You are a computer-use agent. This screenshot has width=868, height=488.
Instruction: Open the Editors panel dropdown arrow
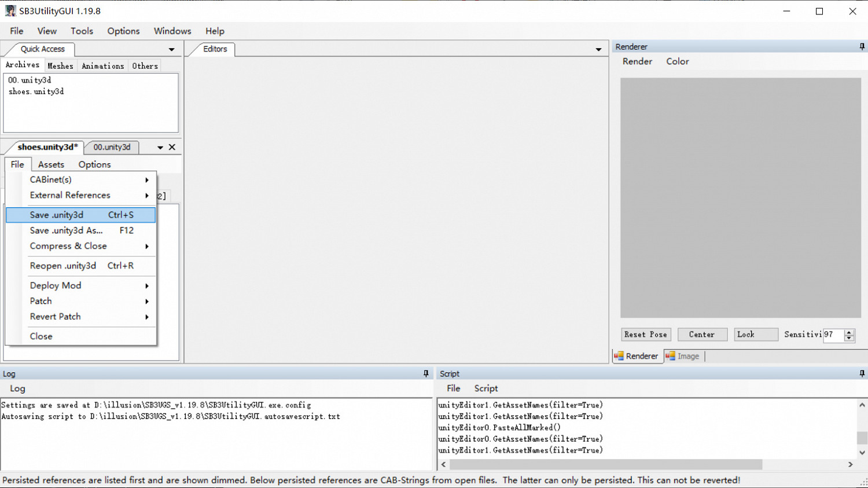(598, 50)
